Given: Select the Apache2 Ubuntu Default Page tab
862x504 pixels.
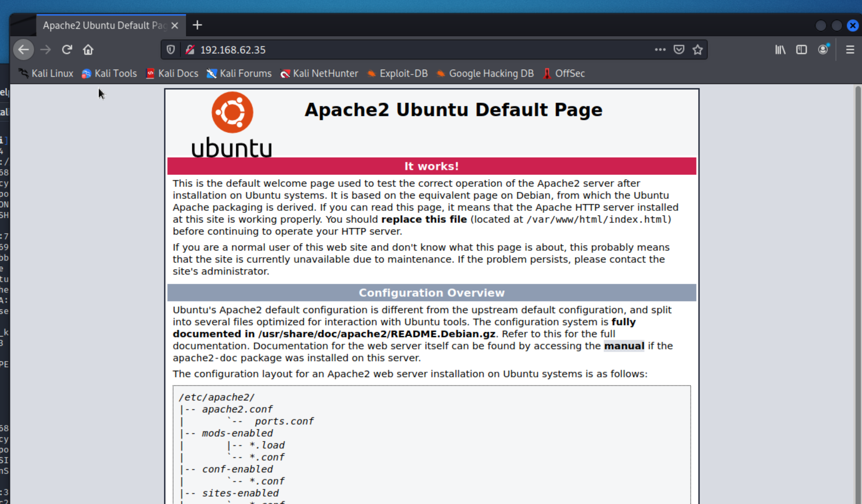Looking at the screenshot, I should [104, 26].
